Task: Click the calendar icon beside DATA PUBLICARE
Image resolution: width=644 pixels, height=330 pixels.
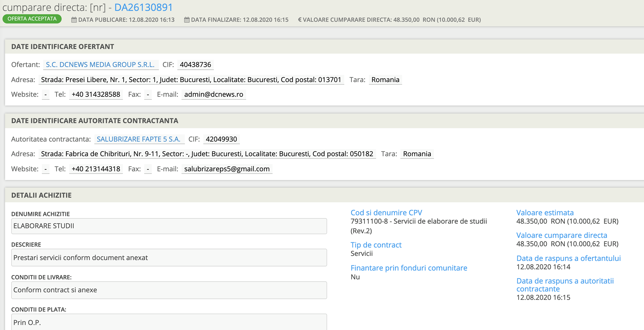Action: point(74,20)
